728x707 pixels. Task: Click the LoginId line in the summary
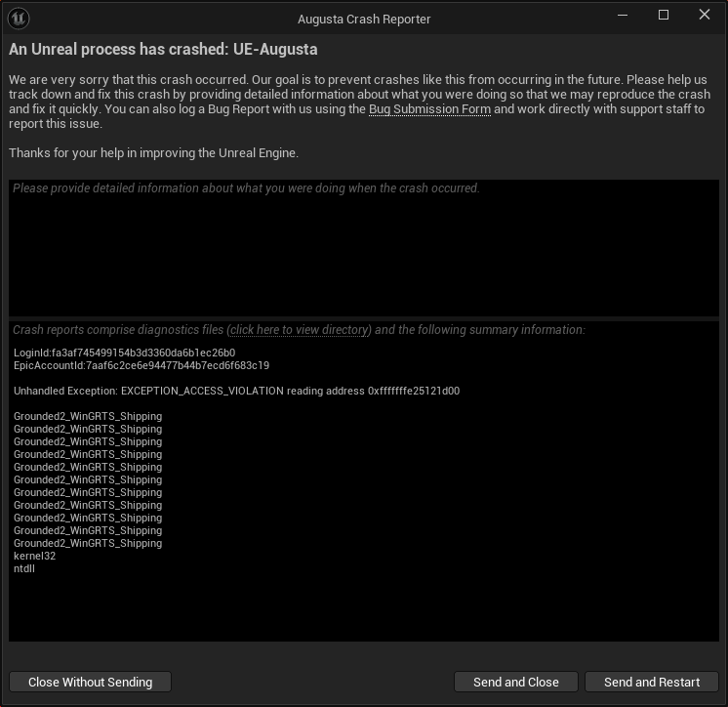pos(125,353)
